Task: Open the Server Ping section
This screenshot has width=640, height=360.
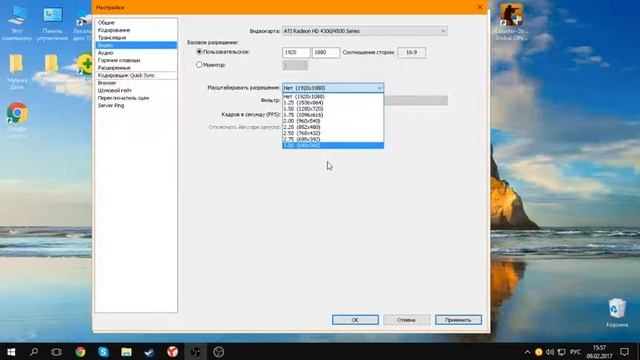Action: 136,105
